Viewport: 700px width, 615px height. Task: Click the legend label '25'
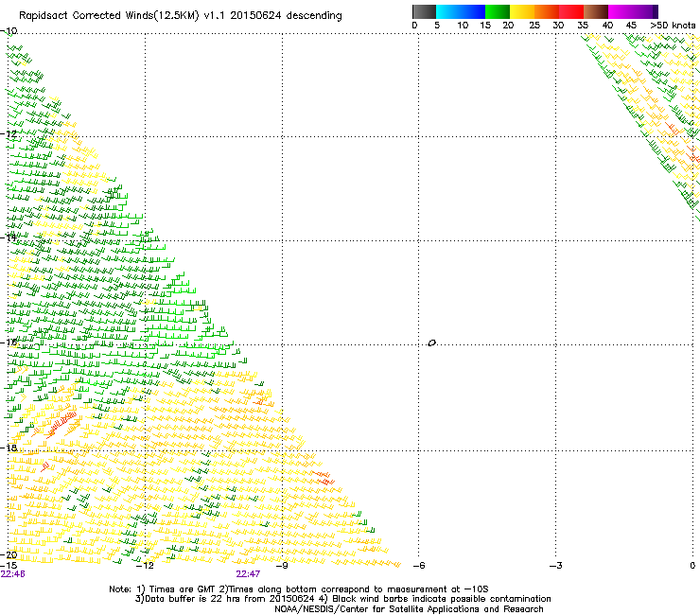coord(534,26)
